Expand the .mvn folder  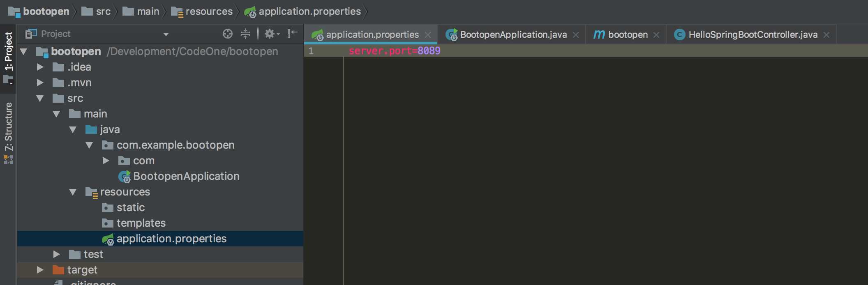pyautogui.click(x=40, y=83)
